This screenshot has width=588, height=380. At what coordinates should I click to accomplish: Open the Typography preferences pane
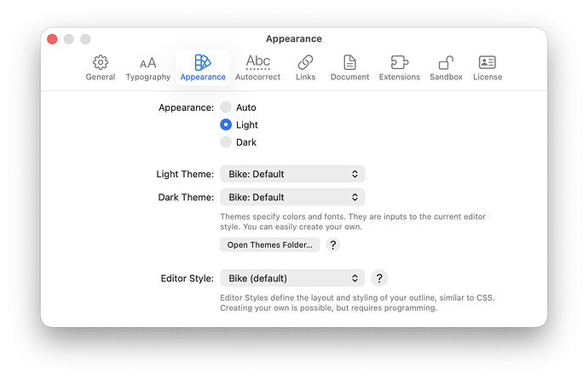point(147,68)
